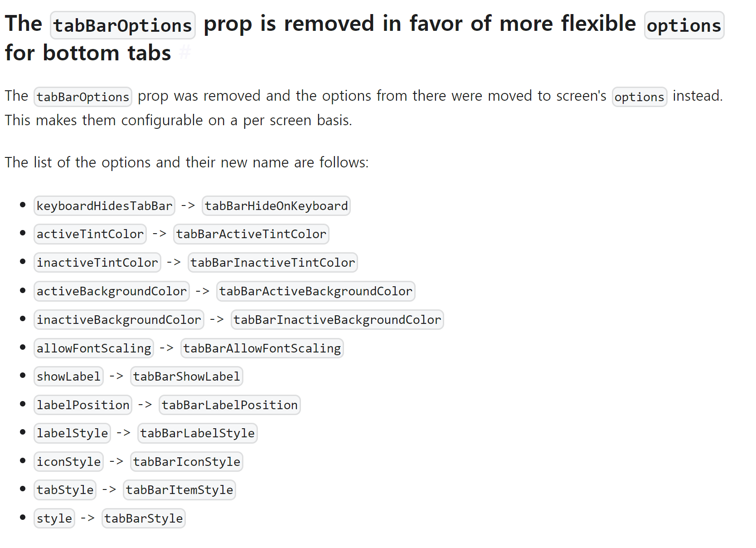Click tabBarActiveTintColor code text
Image resolution: width=756 pixels, height=548 pixels.
point(251,234)
